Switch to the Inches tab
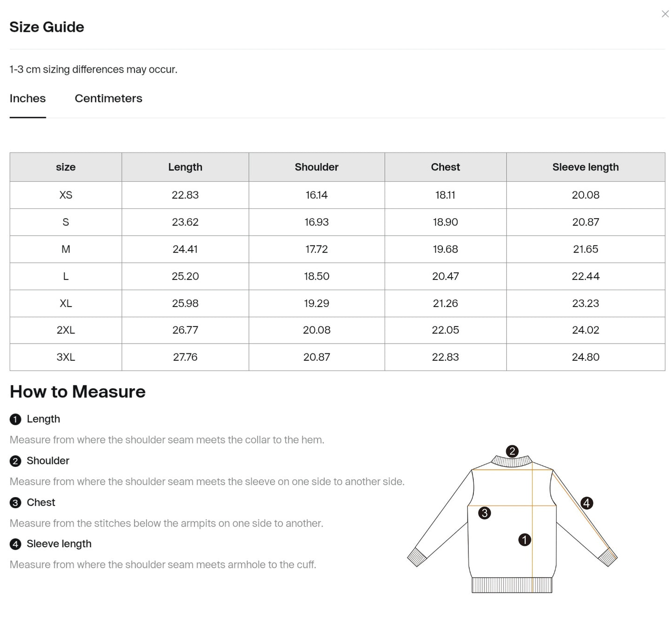Screen dimensions: 672x625 coord(27,99)
